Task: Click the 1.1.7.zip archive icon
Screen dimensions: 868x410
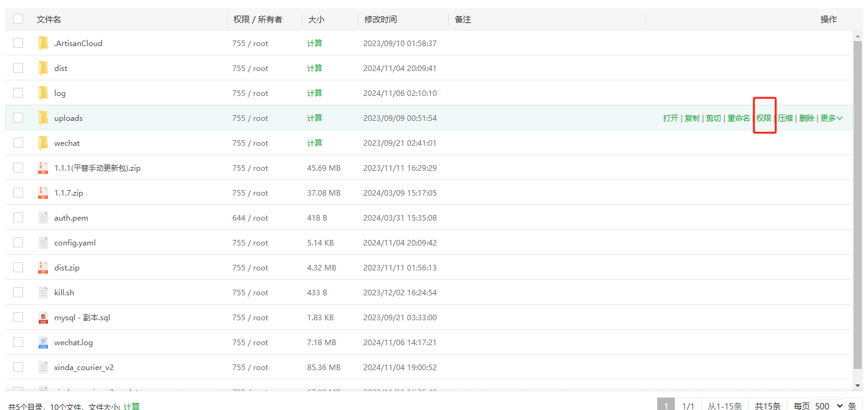Action: click(x=43, y=193)
